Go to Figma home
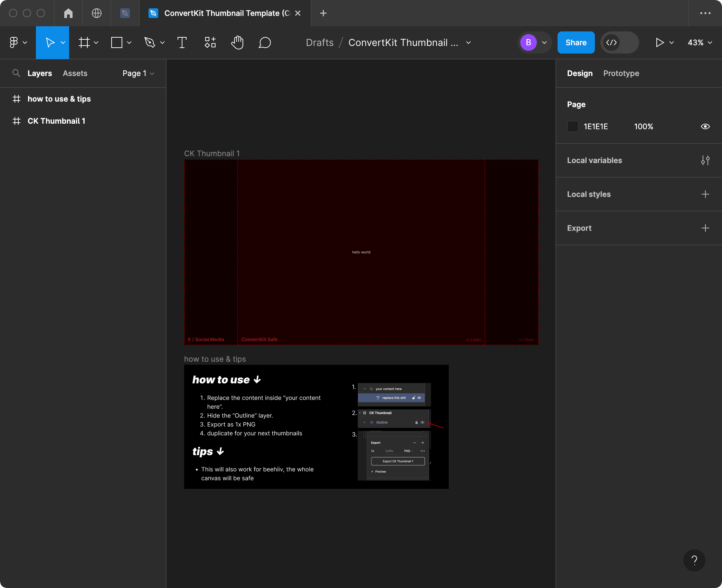 [68, 13]
